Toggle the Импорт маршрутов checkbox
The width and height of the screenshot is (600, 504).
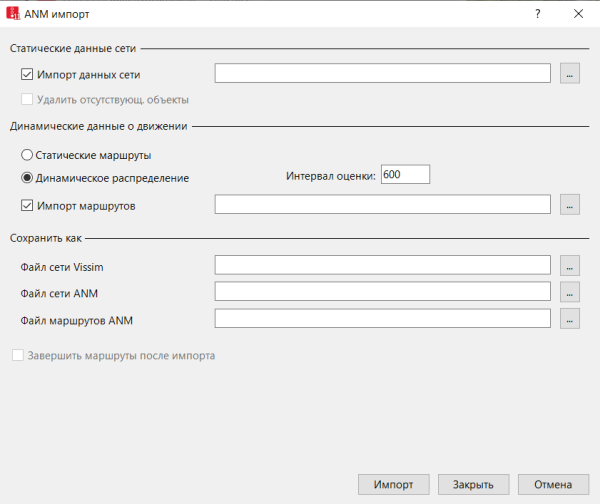coord(27,205)
